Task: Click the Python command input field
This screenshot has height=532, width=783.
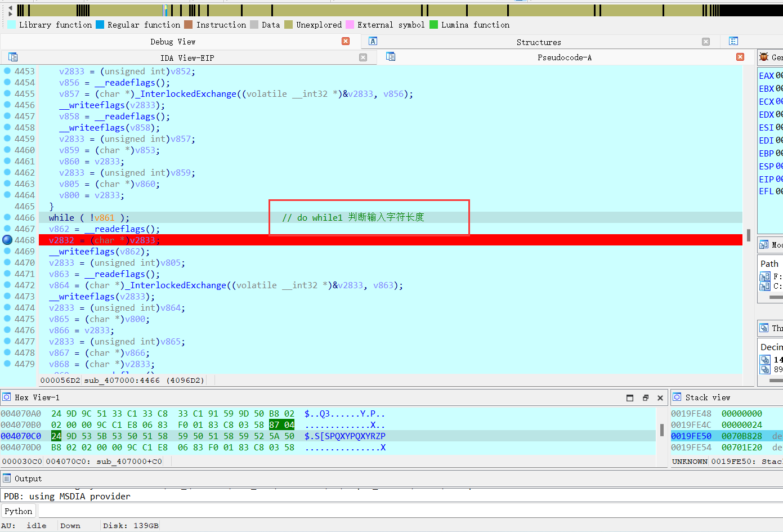Action: [410, 511]
